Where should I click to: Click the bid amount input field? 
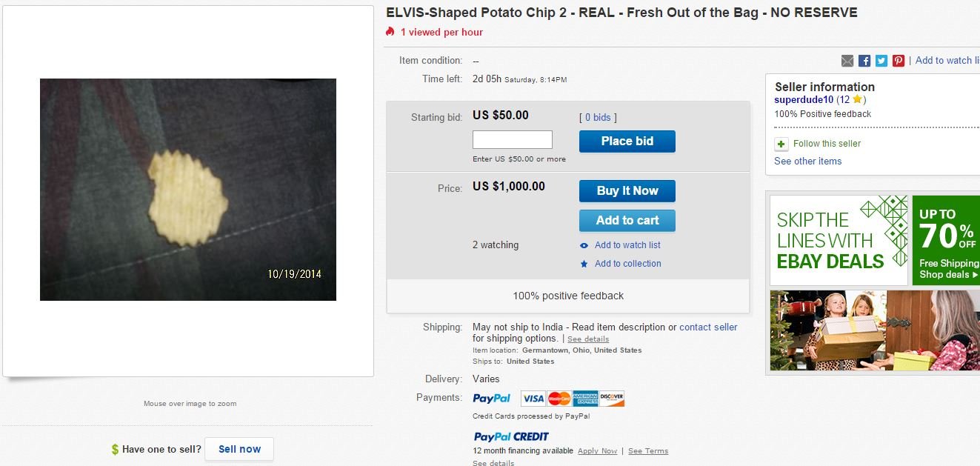pos(512,139)
